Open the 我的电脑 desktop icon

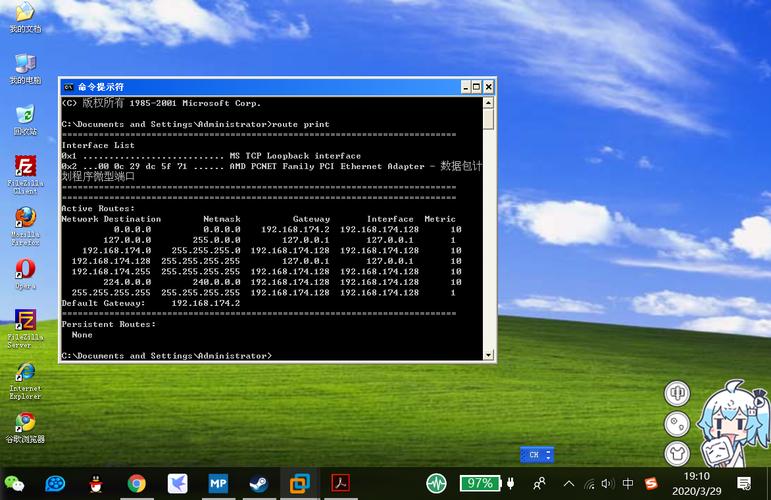[x=25, y=69]
